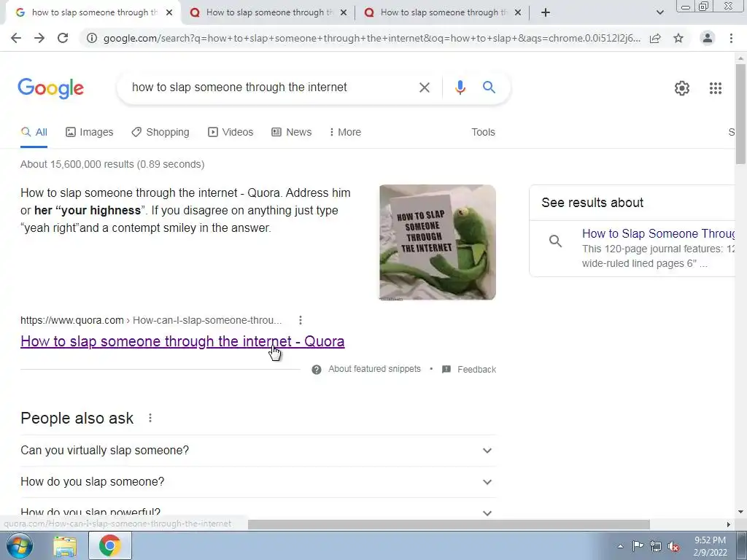Click the horizontal scrollbar thumb
Screen dimensions: 747x560
(449, 524)
